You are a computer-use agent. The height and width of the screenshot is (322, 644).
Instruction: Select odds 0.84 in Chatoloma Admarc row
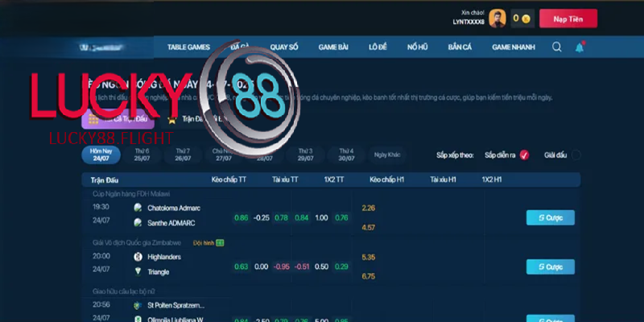click(301, 217)
